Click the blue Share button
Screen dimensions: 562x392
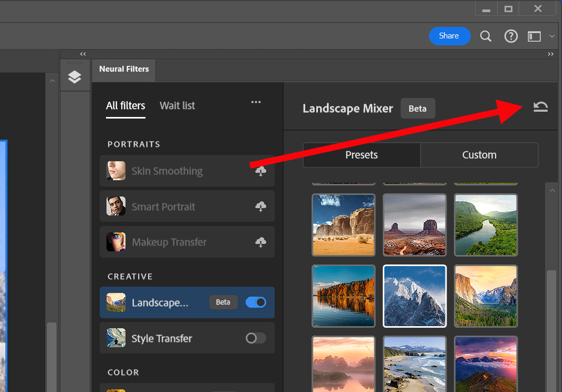pos(450,36)
